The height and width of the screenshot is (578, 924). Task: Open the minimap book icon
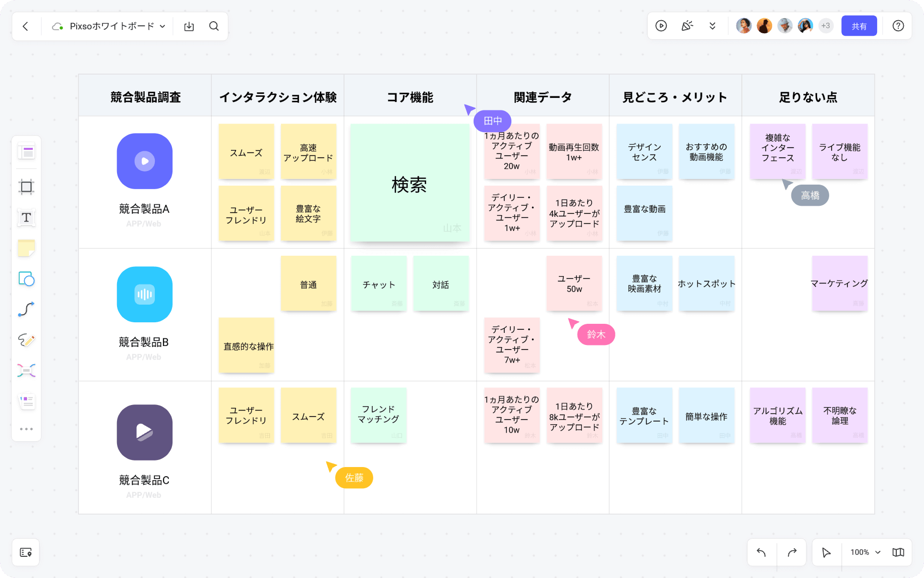coord(898,552)
